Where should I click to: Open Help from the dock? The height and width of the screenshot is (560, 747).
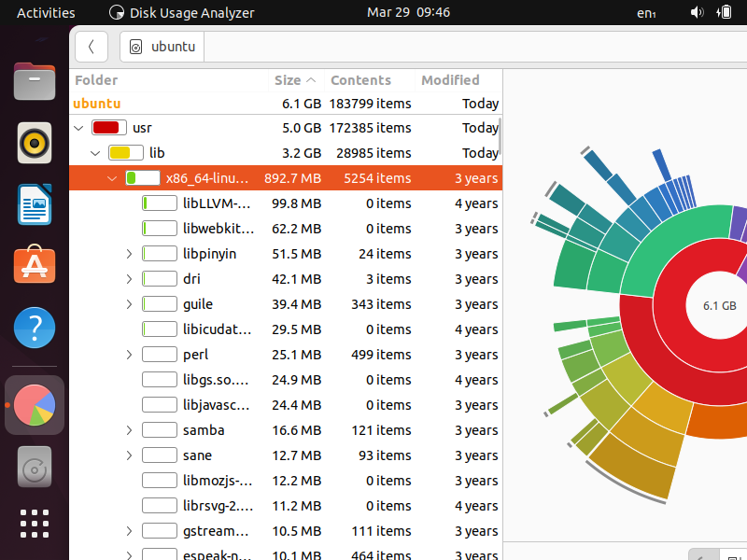point(35,328)
